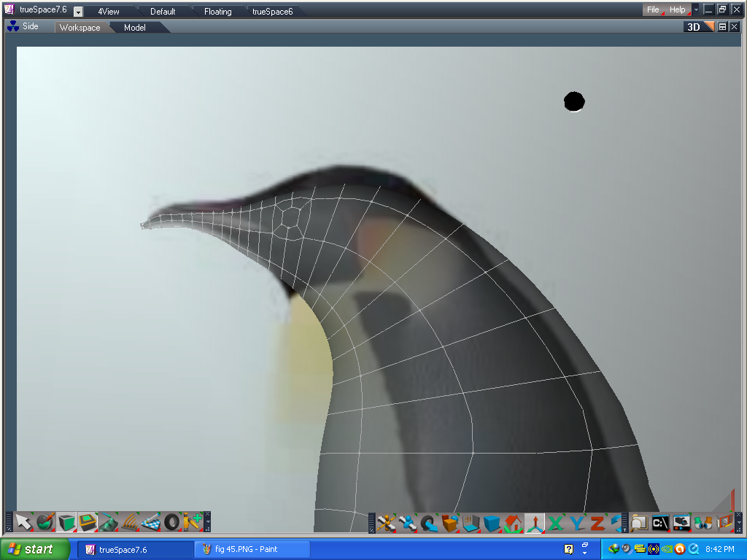The width and height of the screenshot is (747, 560).
Task: Select the UV checkerboard painting tool
Action: click(150, 522)
